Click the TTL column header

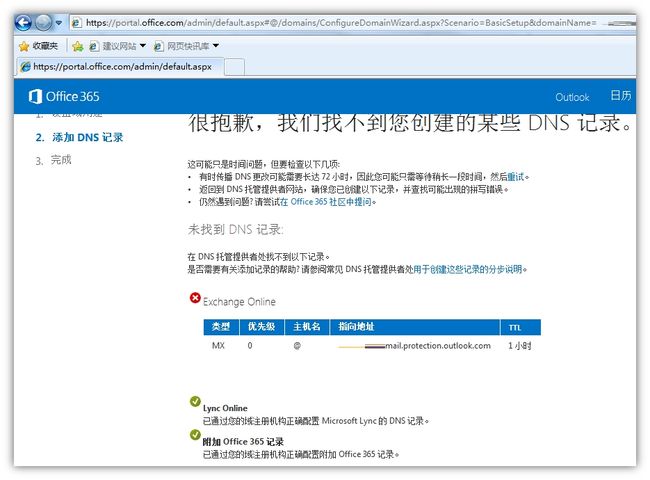click(x=520, y=327)
